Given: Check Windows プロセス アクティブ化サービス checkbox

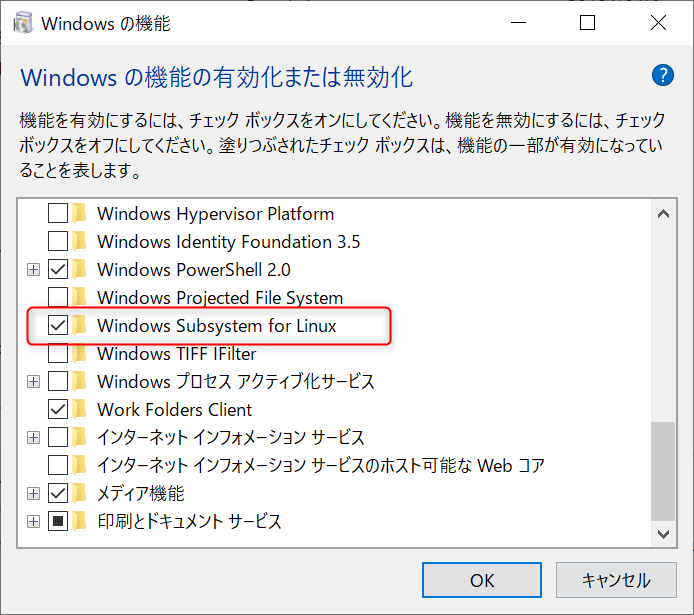Looking at the screenshot, I should coord(58,381).
